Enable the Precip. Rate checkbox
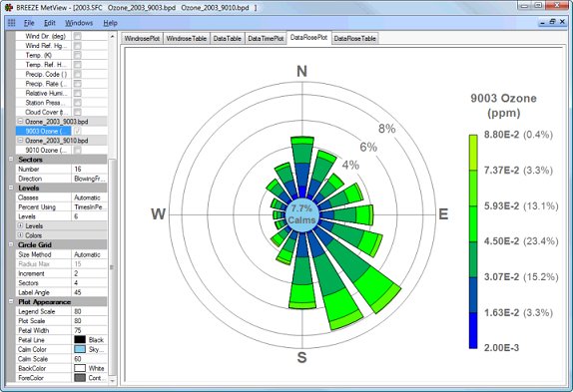Screen dimensions: 573x392 tap(78, 84)
